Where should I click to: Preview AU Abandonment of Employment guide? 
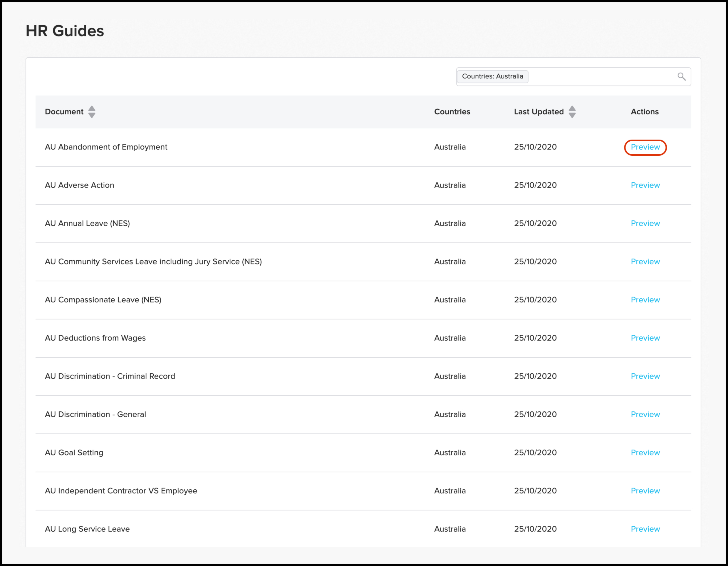[x=645, y=147]
